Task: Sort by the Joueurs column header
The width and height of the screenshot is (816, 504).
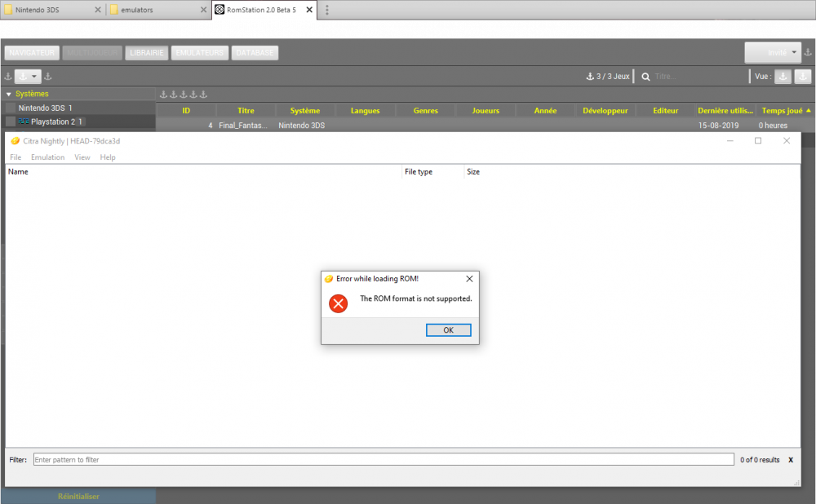Action: [x=486, y=110]
